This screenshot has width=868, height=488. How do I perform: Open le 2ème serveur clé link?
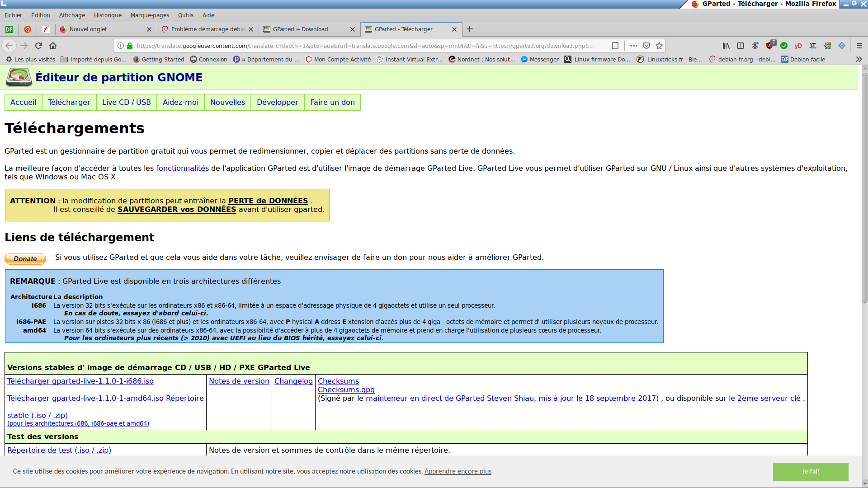pyautogui.click(x=764, y=399)
